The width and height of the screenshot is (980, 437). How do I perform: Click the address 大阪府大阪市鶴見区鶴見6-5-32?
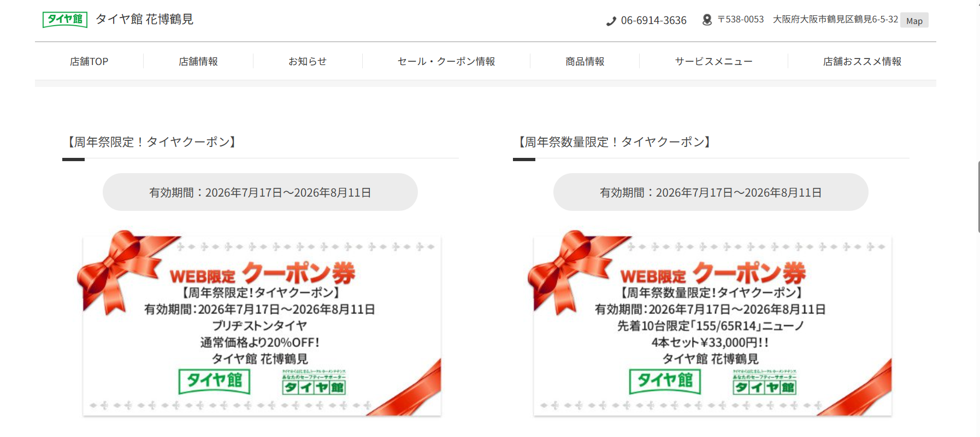835,20
